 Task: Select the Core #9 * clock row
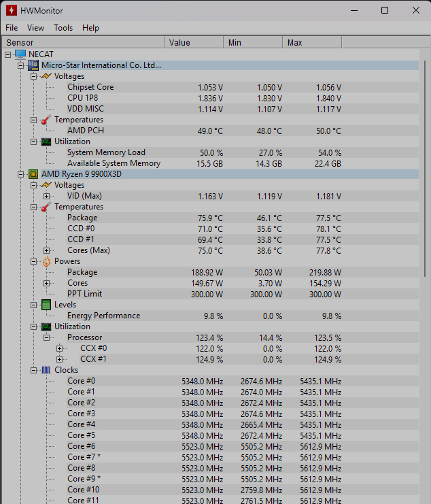coord(242,480)
